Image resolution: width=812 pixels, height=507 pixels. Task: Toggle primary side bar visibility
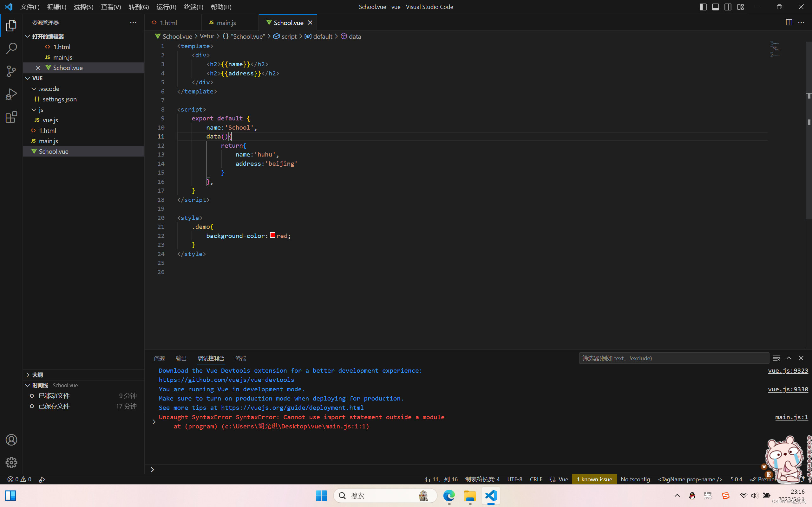[x=703, y=7]
